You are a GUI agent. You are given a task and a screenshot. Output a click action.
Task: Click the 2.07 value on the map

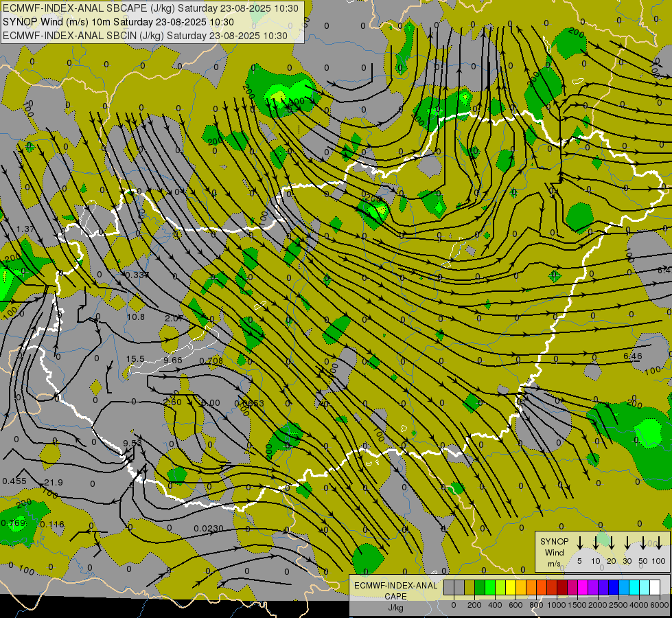[x=174, y=318]
